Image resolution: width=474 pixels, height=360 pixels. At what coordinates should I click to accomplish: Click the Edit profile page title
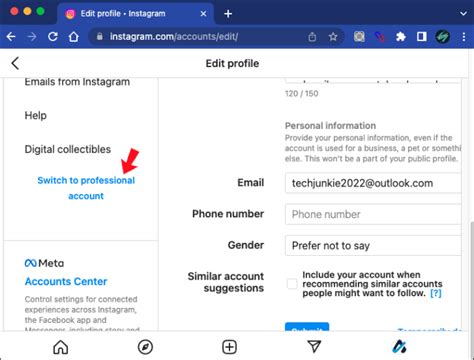pyautogui.click(x=232, y=63)
